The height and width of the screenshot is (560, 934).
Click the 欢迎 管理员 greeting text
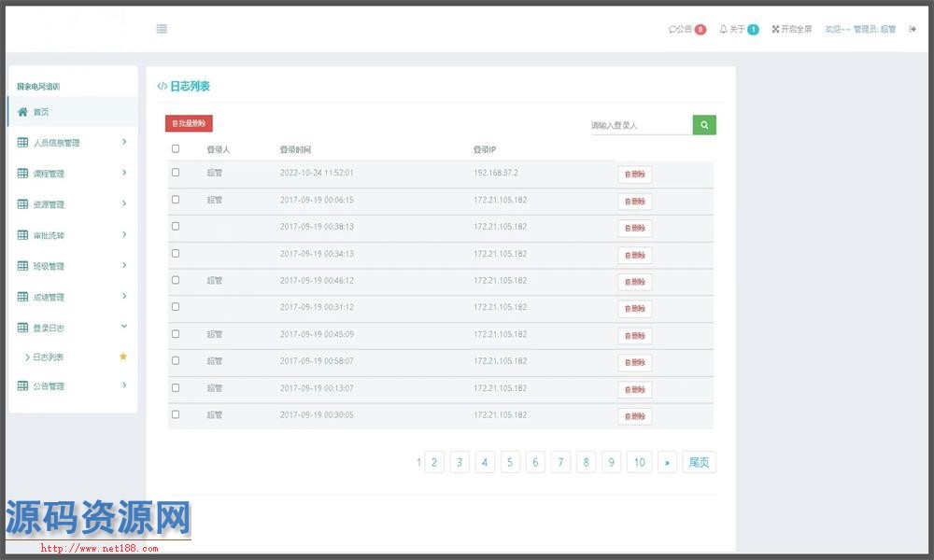point(860,29)
